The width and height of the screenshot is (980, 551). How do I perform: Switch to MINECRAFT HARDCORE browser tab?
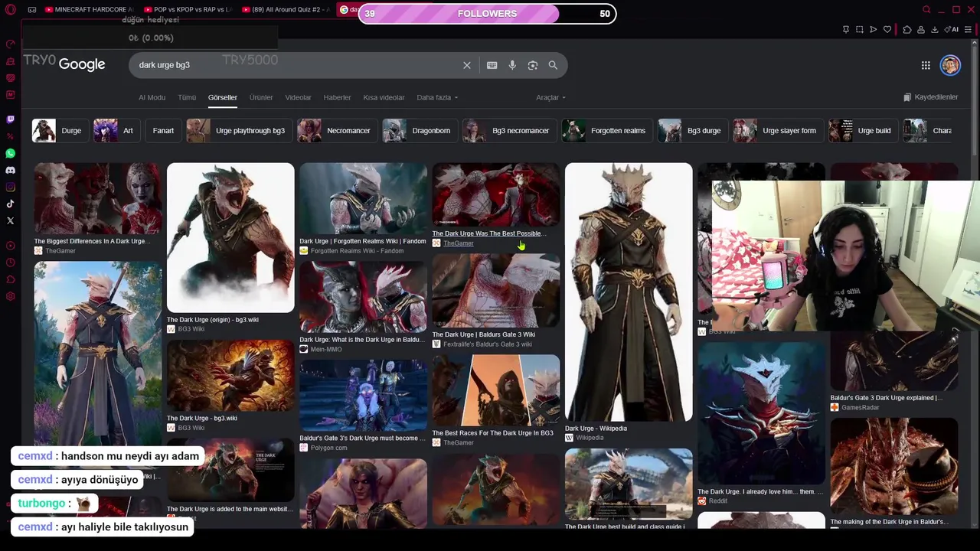(89, 10)
